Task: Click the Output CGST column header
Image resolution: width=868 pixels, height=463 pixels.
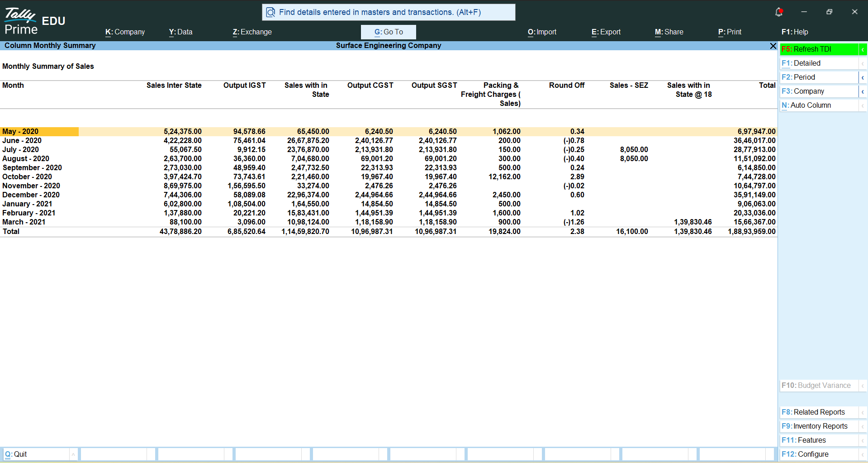Action: tap(370, 86)
